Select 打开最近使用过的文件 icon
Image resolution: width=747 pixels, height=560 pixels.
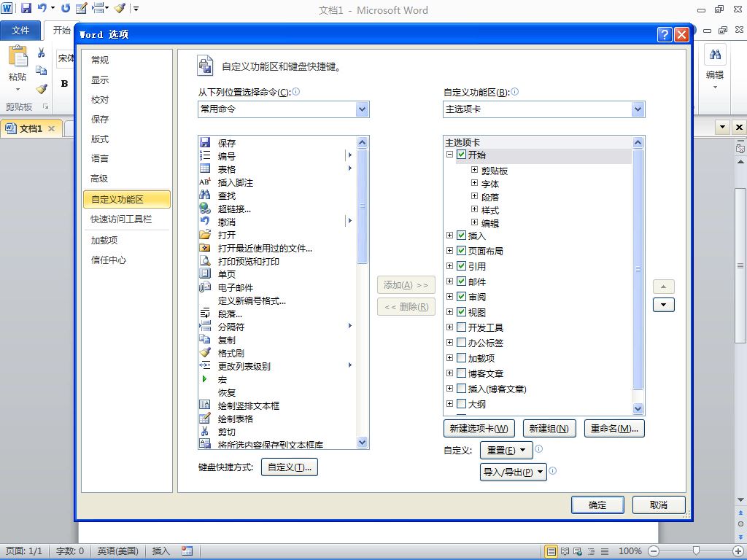point(205,247)
